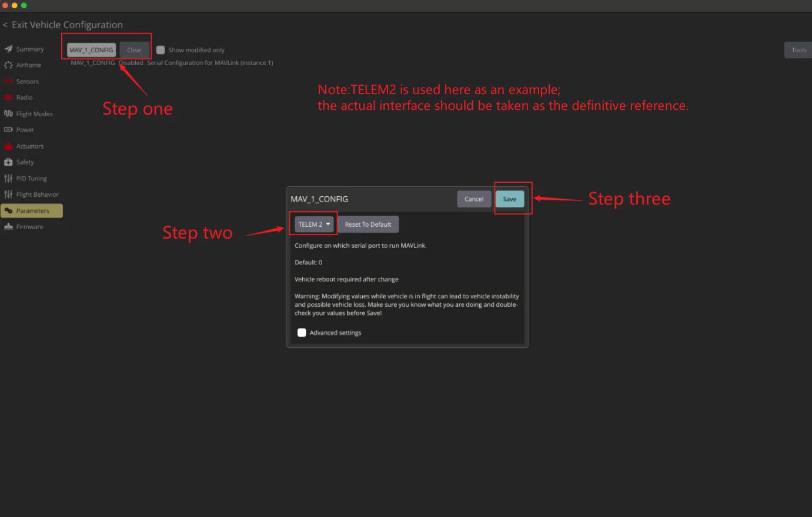Go to the Airframe section
Viewport: 812px width, 517px height.
tap(32, 65)
